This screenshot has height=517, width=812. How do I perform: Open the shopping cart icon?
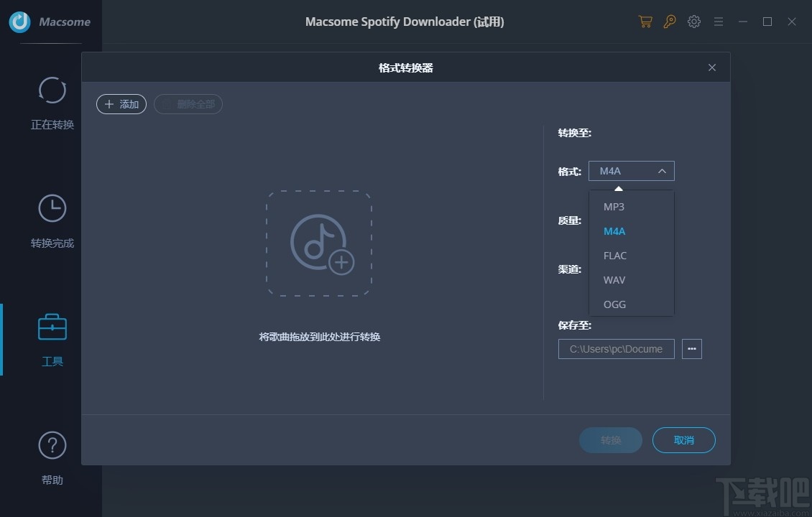[645, 22]
